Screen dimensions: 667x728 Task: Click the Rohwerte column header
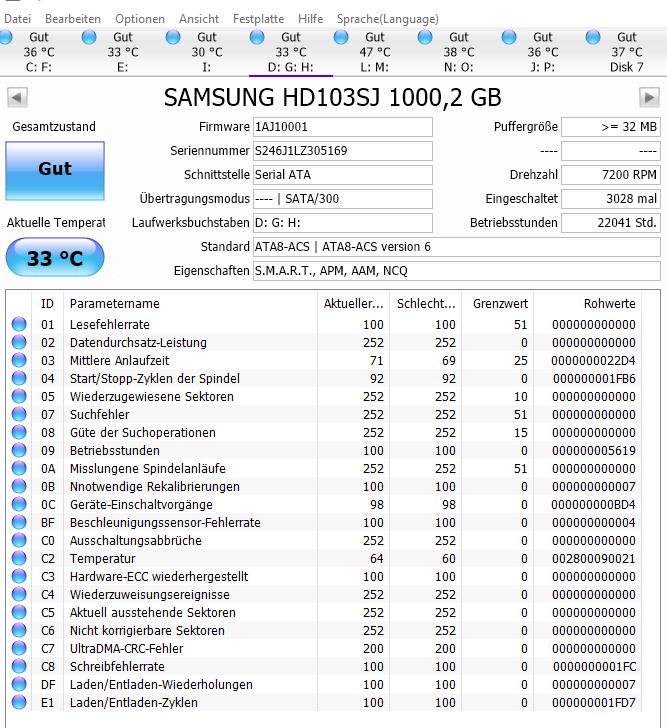click(609, 304)
